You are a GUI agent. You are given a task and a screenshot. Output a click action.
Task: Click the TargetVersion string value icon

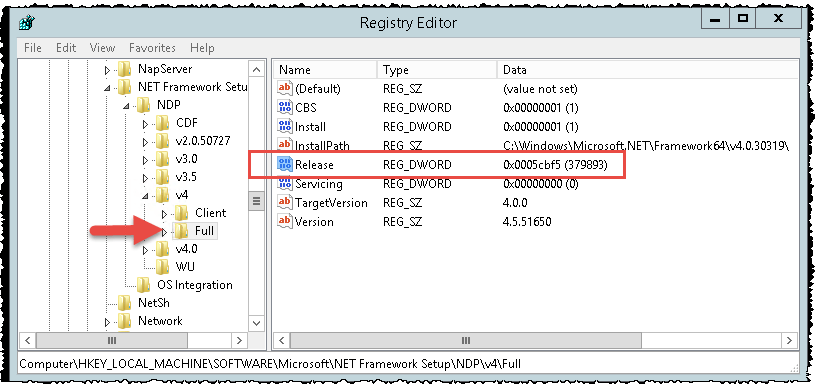coord(285,202)
